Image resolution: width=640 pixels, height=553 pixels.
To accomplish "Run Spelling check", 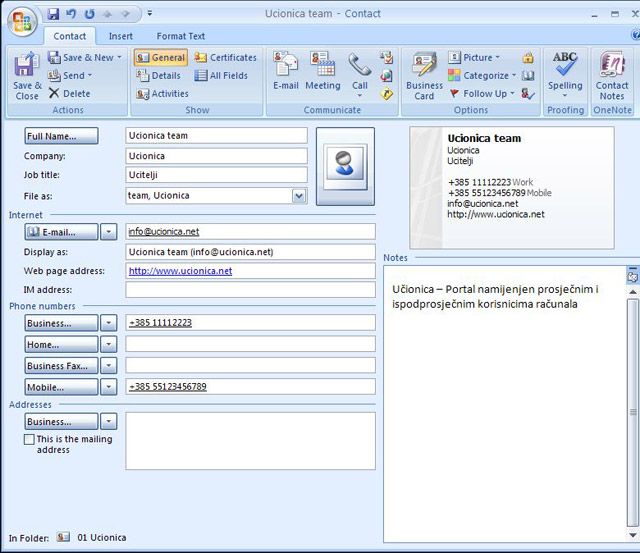I will point(565,76).
